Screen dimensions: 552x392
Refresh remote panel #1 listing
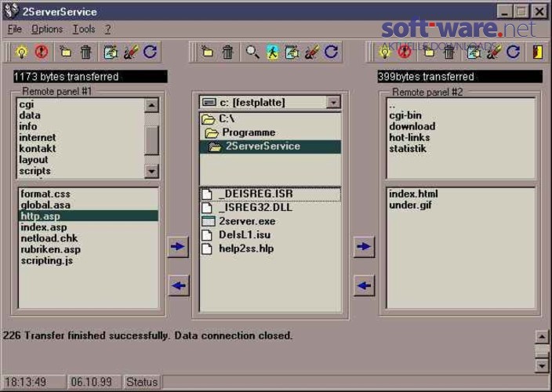coord(150,53)
